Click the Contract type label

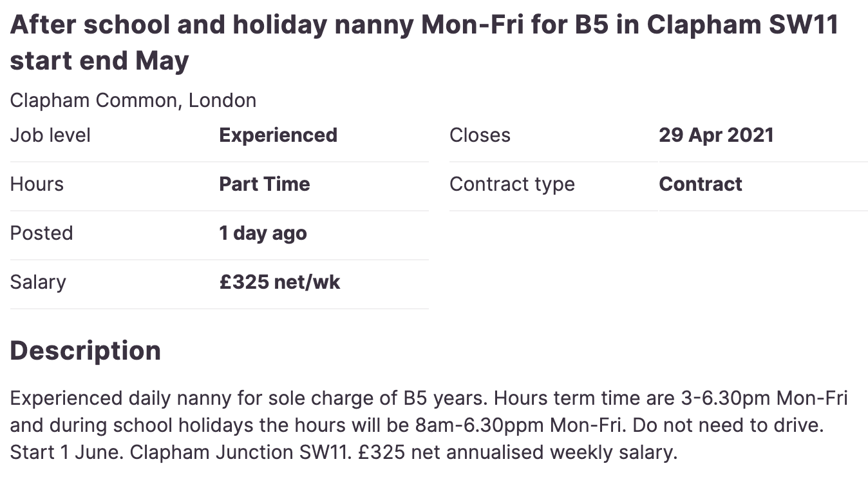click(512, 184)
